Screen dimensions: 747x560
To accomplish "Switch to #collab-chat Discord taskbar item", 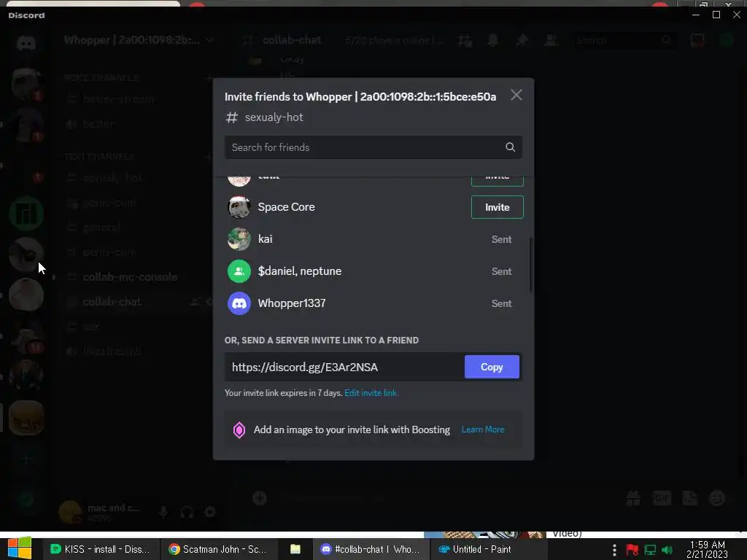I will coord(371,550).
